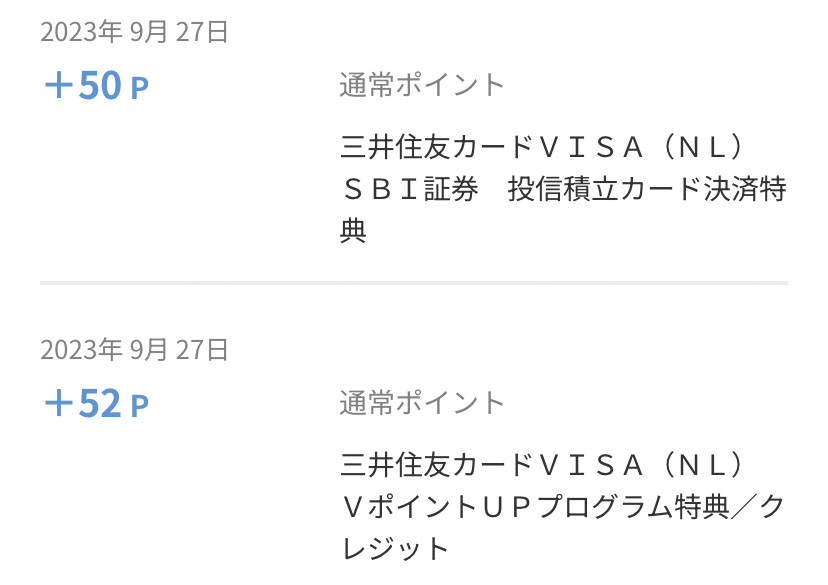Click the divider line between the two entries

click(x=414, y=283)
